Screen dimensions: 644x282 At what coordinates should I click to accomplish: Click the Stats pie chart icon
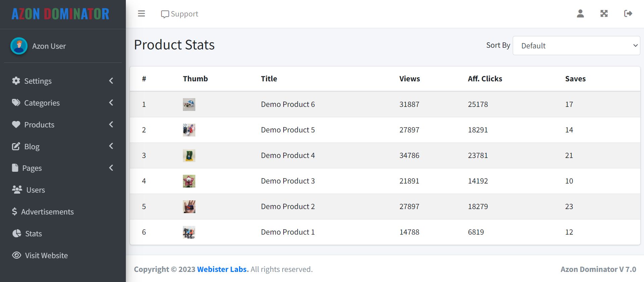(17, 233)
